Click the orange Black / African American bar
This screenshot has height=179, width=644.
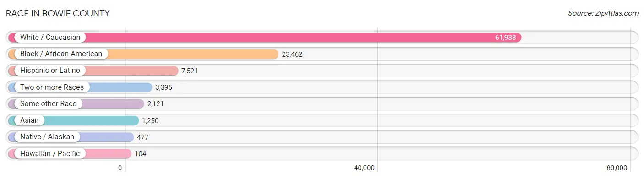click(143, 54)
